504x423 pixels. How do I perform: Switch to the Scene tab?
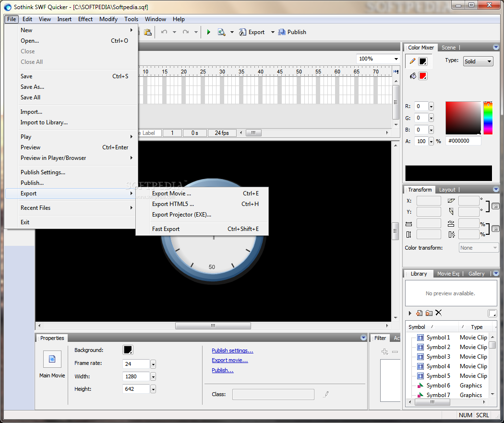pyautogui.click(x=448, y=48)
